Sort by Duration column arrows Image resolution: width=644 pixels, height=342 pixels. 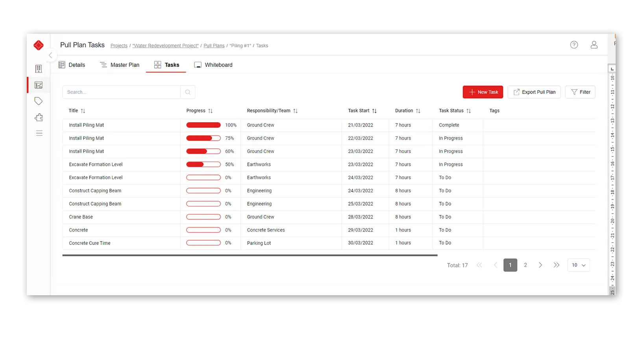click(x=418, y=111)
